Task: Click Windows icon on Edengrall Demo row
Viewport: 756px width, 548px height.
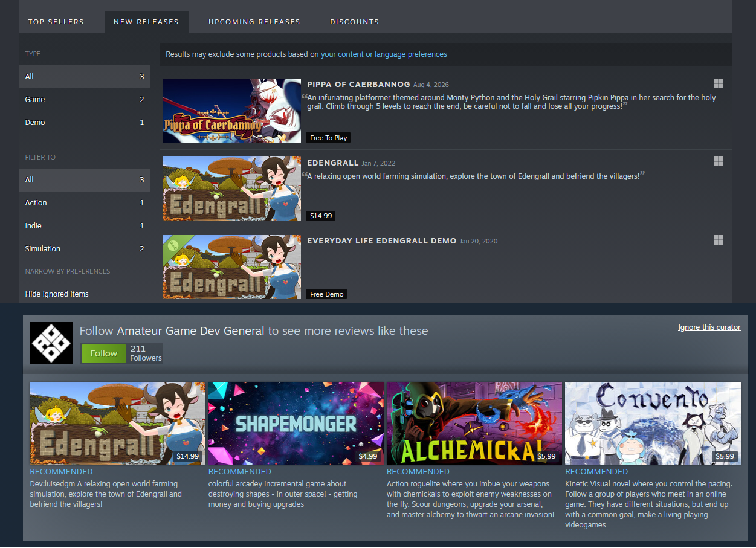Action: point(719,240)
